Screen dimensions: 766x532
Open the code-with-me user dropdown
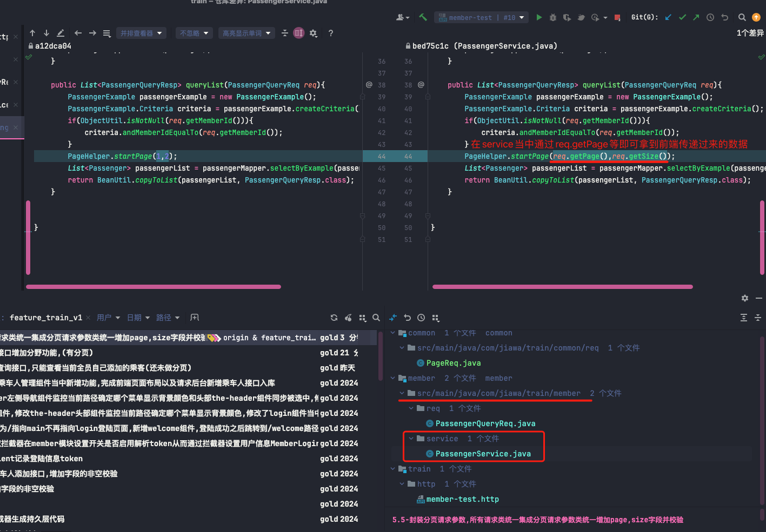click(x=403, y=17)
